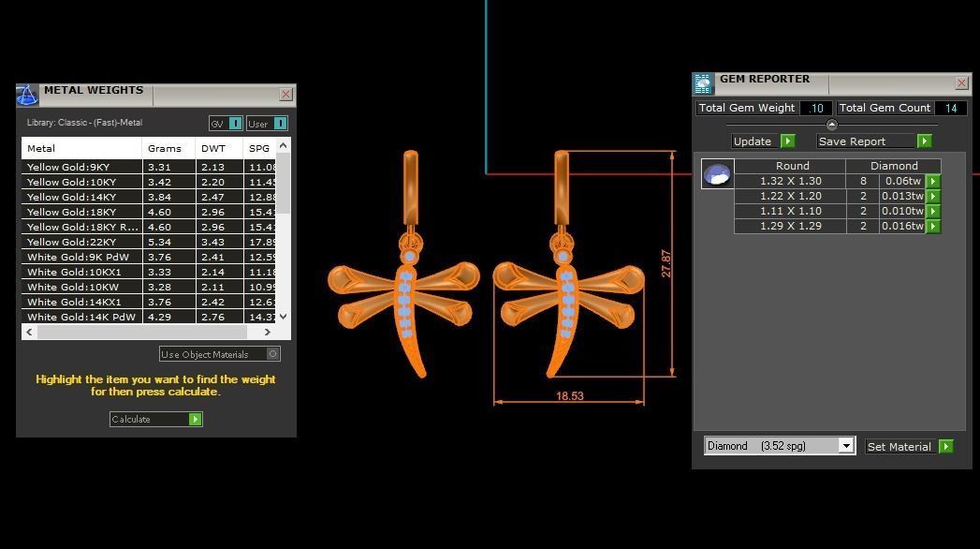Click Save Report green arrow button

(924, 141)
